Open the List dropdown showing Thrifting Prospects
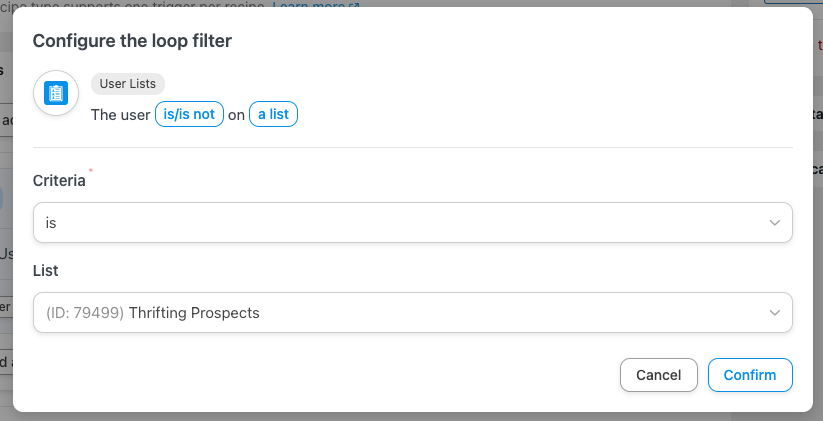This screenshot has height=421, width=823. [x=400, y=312]
